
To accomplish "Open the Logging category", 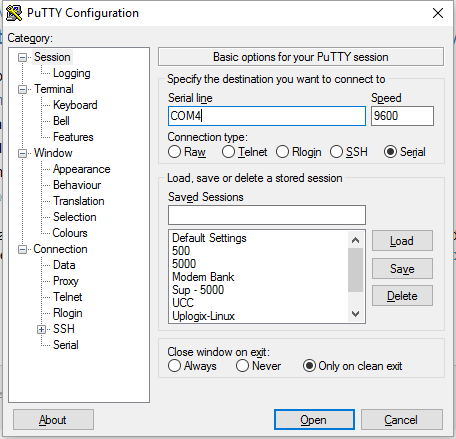I will tap(72, 73).
